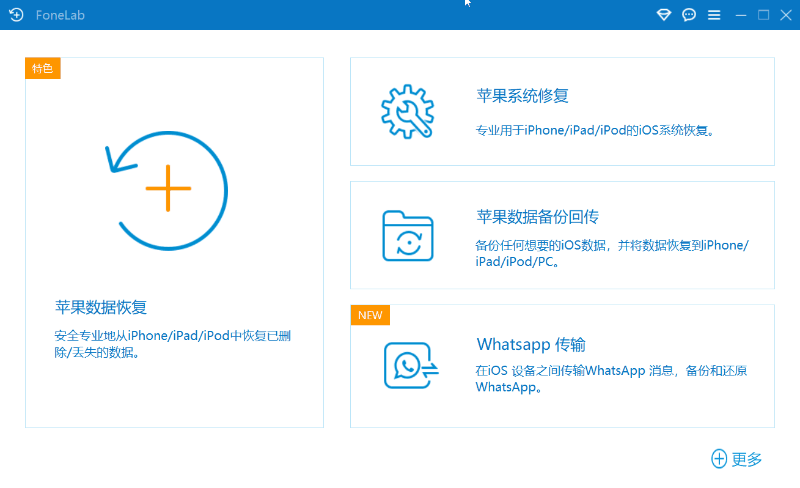Click the folder sync backup icon

pos(408,236)
